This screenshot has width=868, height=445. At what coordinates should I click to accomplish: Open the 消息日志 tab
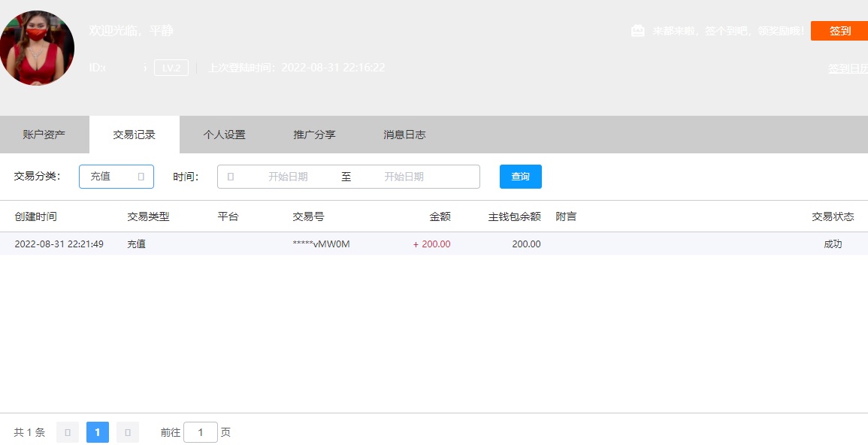point(404,135)
